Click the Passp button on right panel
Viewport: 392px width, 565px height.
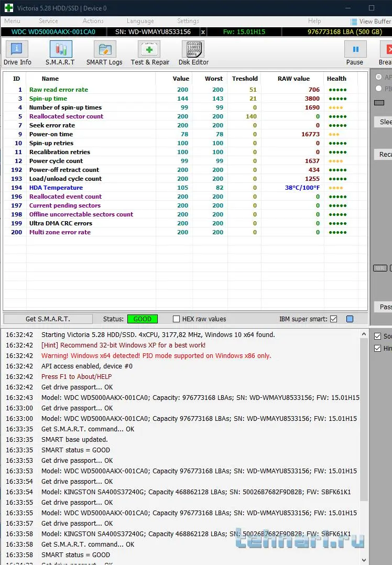click(384, 307)
